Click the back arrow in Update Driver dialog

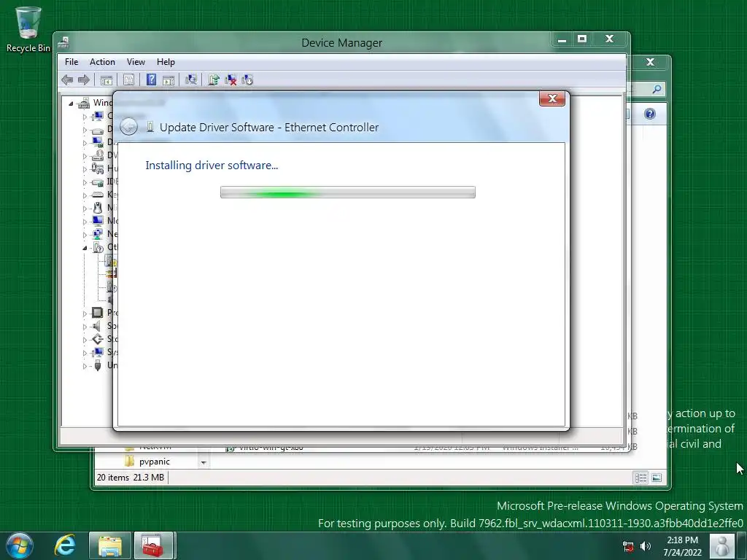[x=128, y=127]
